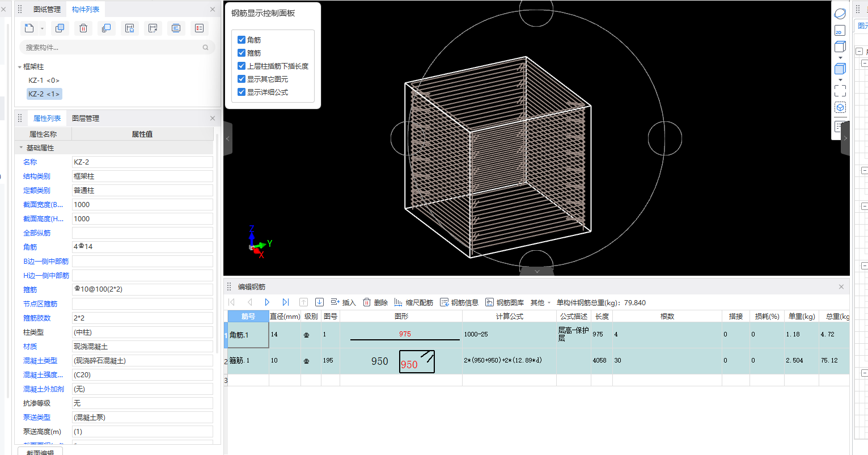
Task: Click the delete component trash icon
Action: (83, 28)
